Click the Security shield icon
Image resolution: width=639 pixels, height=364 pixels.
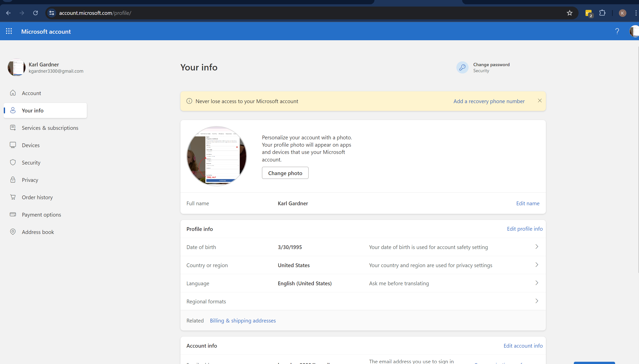(13, 163)
